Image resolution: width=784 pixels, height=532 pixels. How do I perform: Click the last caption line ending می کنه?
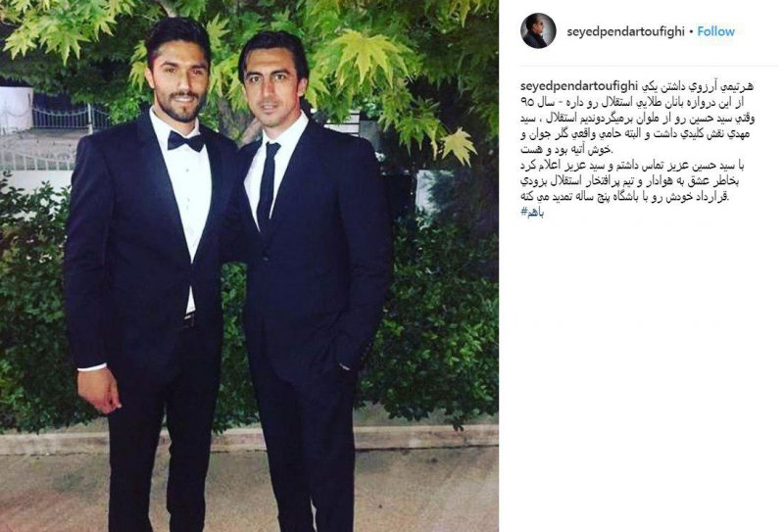[625, 197]
